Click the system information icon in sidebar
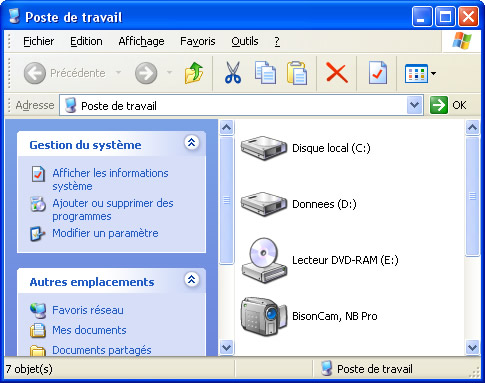Viewport: 485px width, 383px height. (38, 174)
